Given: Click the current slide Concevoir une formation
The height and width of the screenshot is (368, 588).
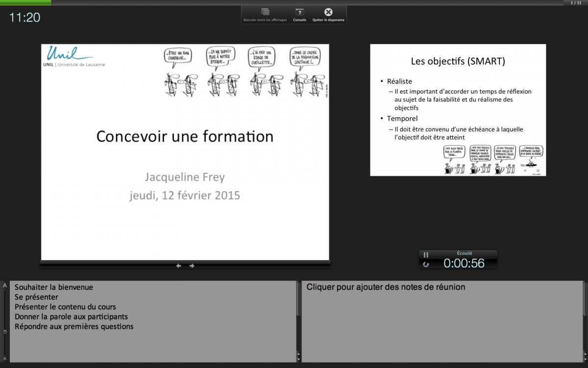Looking at the screenshot, I should [x=185, y=152].
